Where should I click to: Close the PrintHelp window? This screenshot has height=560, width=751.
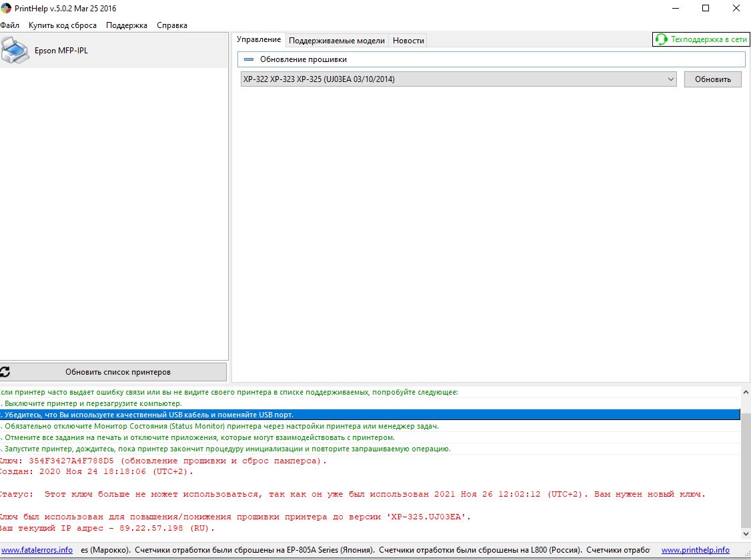tap(736, 8)
